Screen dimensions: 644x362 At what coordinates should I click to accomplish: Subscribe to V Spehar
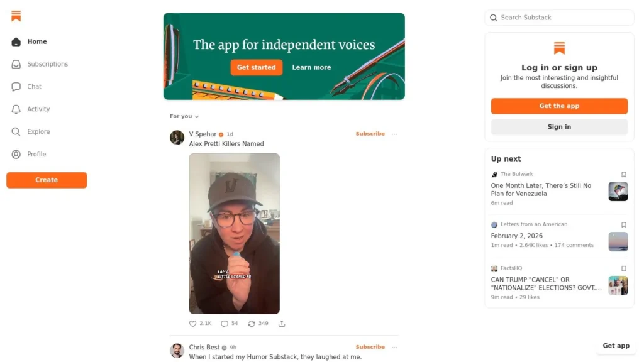tap(370, 134)
